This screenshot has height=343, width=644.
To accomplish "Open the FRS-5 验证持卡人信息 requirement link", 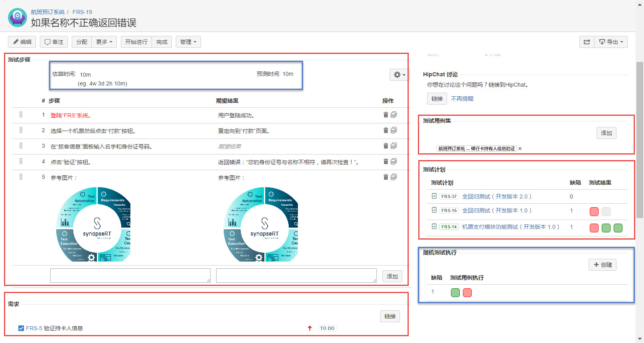I will 55,328.
